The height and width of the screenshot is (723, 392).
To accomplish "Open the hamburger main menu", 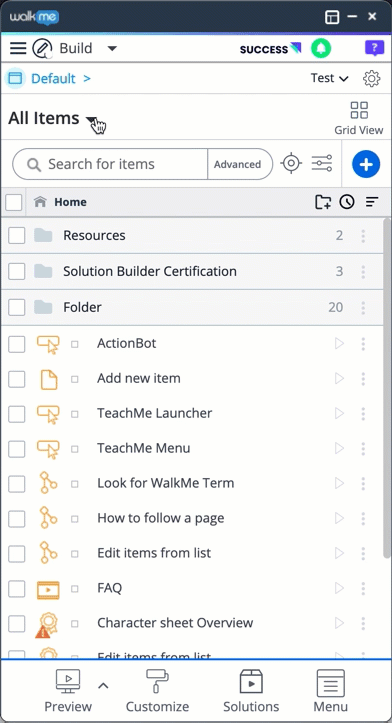I will [x=18, y=48].
